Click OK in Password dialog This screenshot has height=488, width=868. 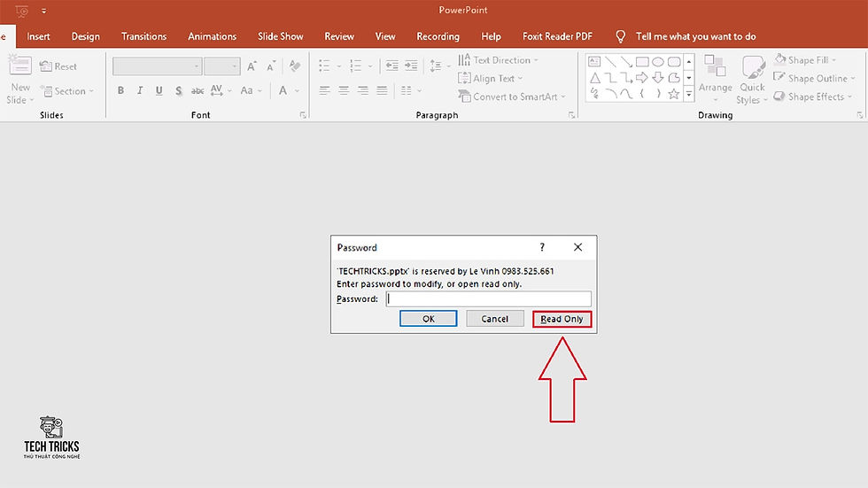(429, 319)
